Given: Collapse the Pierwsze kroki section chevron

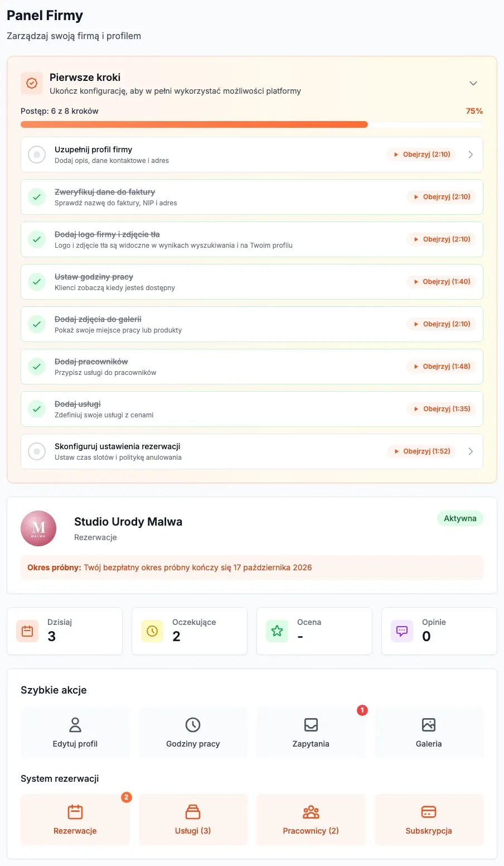Looking at the screenshot, I should (473, 84).
